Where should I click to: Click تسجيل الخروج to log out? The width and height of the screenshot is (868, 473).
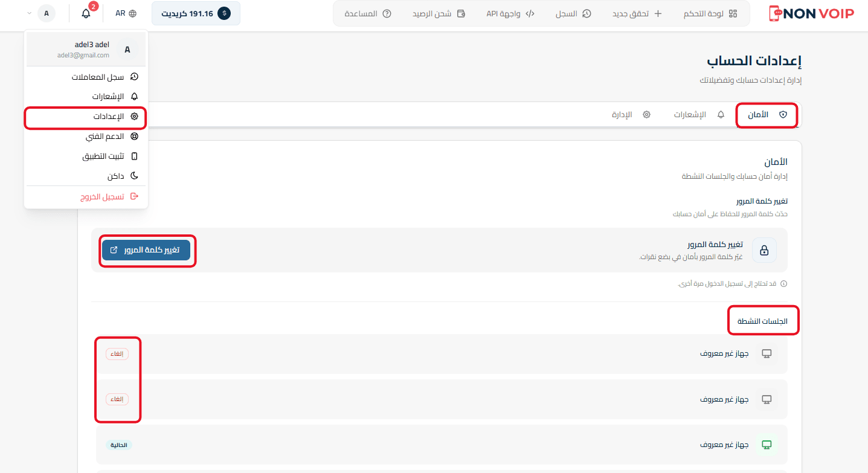click(x=86, y=197)
